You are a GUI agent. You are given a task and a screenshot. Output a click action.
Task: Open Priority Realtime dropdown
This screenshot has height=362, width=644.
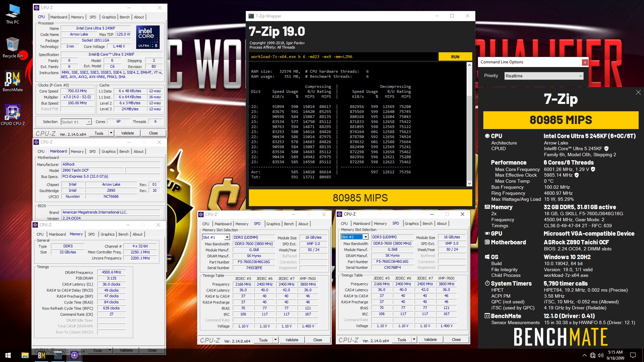tap(544, 76)
